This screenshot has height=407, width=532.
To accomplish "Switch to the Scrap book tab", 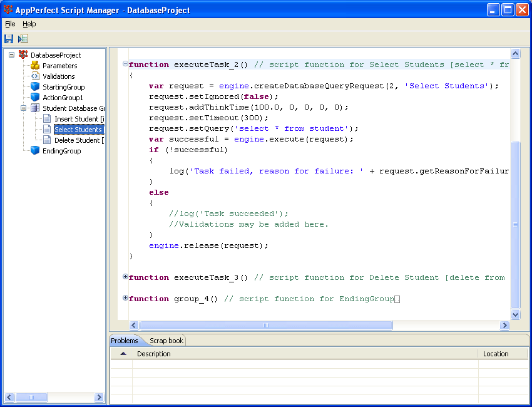I will coord(165,341).
